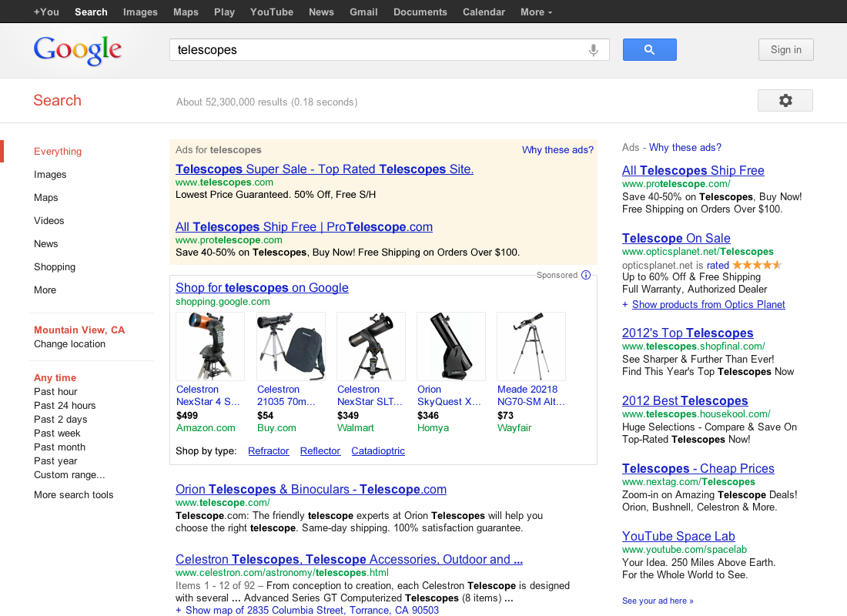Click See your ad here link
The width and height of the screenshot is (847, 616).
[x=658, y=601]
